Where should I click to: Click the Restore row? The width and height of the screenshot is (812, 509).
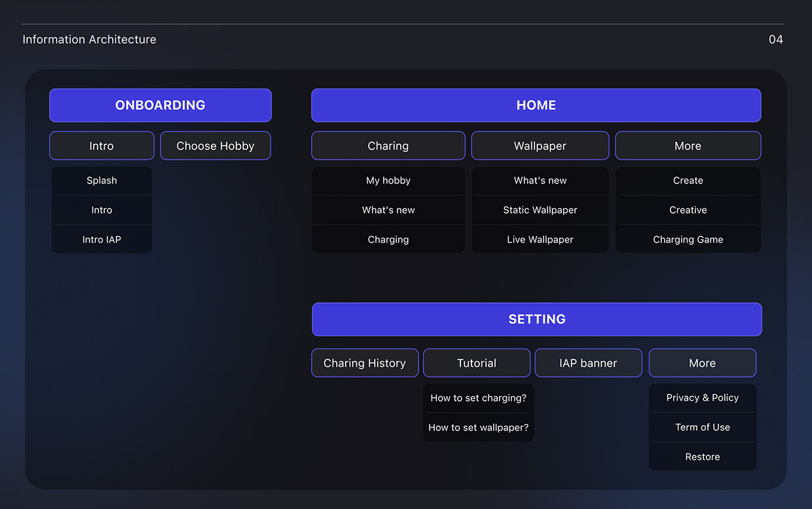703,457
